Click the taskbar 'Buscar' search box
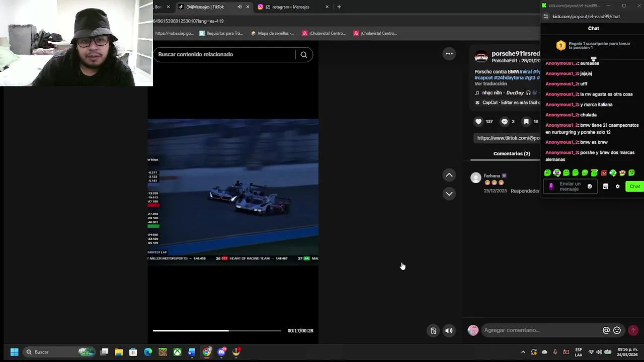This screenshot has width=644, height=362. (59, 352)
